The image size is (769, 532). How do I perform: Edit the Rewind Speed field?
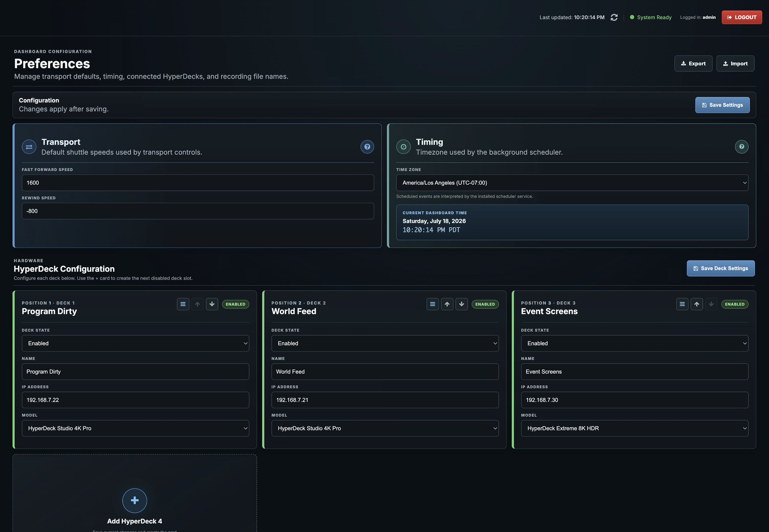[198, 211]
